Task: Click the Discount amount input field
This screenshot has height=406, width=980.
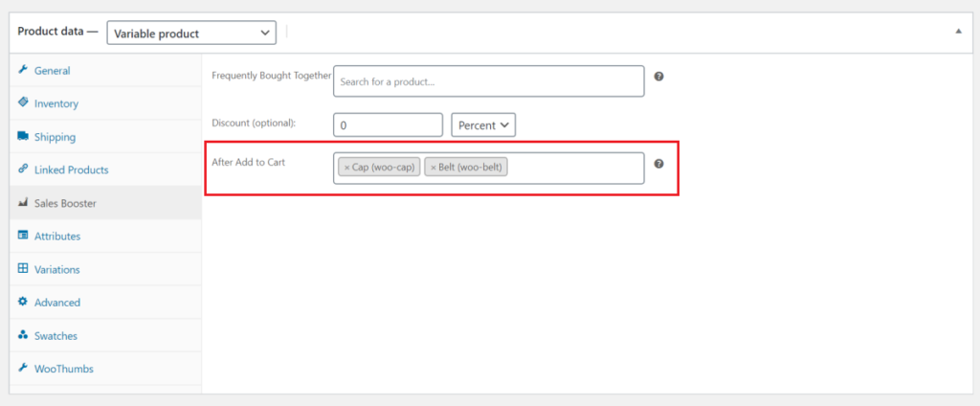Action: [x=389, y=125]
